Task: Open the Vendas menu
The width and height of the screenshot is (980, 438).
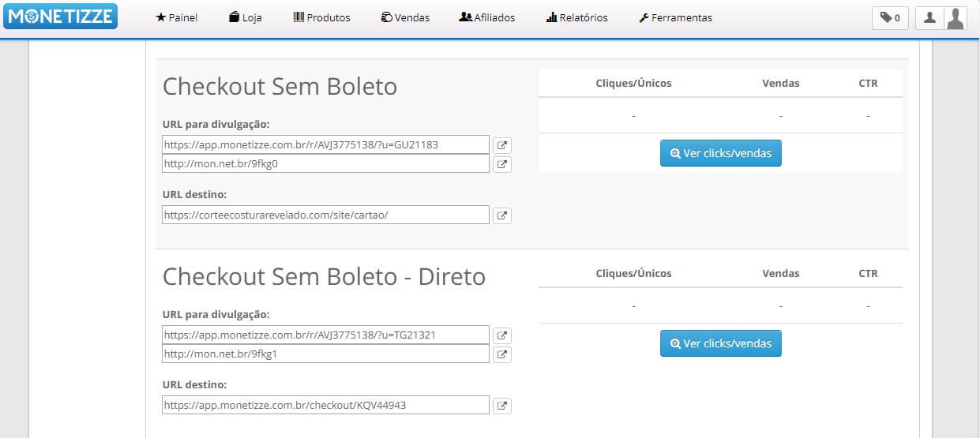Action: click(405, 17)
